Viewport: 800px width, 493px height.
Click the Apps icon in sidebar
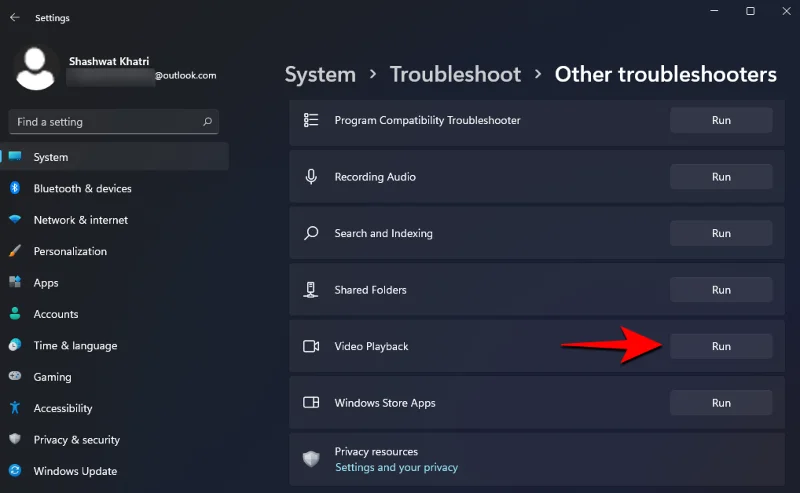[x=15, y=282]
